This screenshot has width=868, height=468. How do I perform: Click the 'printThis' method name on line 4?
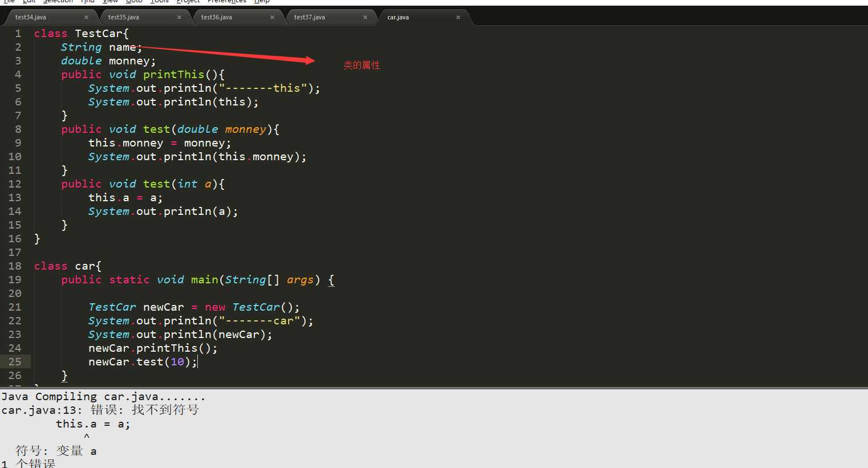point(173,75)
